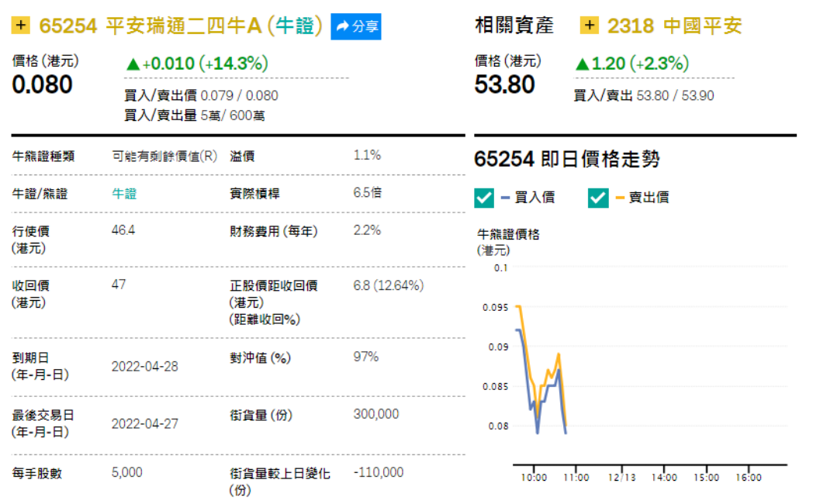813x504 pixels.
Task: Click the 買入/賣出價 0.079 / 0.080 text
Action: tap(201, 96)
